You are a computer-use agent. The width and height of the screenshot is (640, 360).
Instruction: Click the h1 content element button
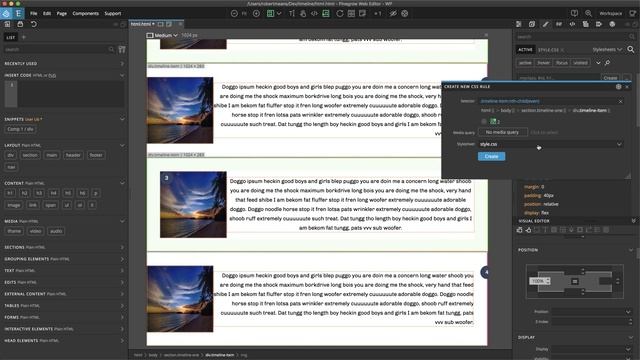[10, 193]
